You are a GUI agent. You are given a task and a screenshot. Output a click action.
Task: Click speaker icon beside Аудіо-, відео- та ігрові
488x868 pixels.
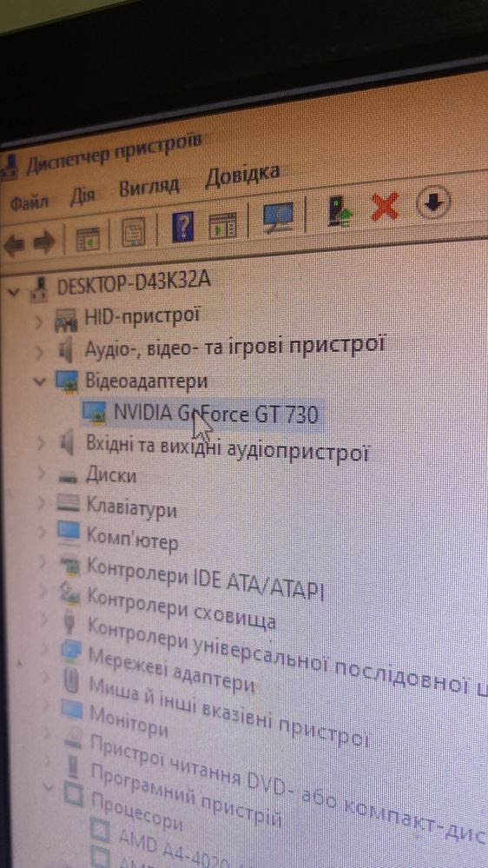pos(65,350)
